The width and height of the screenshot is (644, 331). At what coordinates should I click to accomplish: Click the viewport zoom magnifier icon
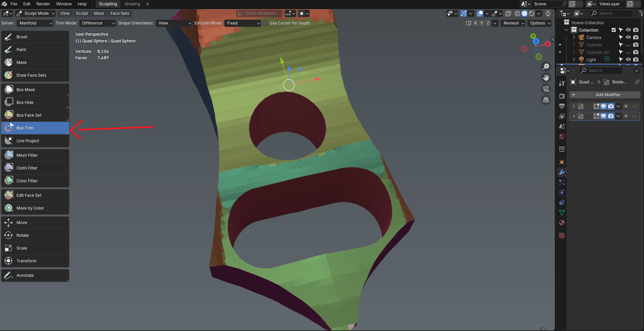pyautogui.click(x=546, y=67)
